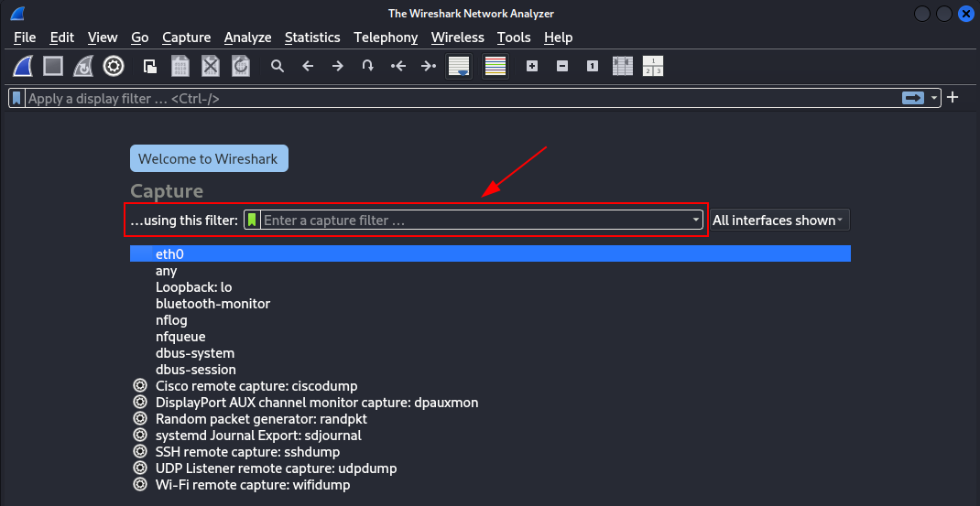The height and width of the screenshot is (506, 980).
Task: Click resize columns to fit icon
Action: [x=623, y=66]
